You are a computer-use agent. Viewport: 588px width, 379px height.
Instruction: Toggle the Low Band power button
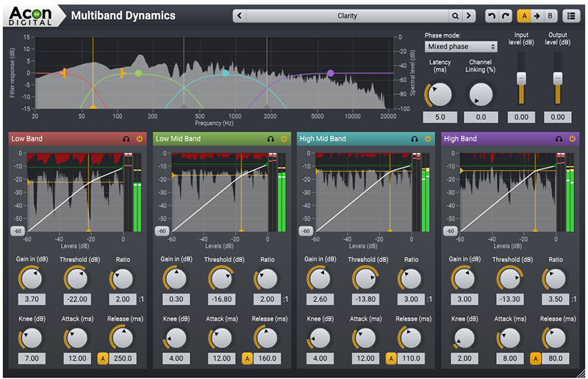139,138
